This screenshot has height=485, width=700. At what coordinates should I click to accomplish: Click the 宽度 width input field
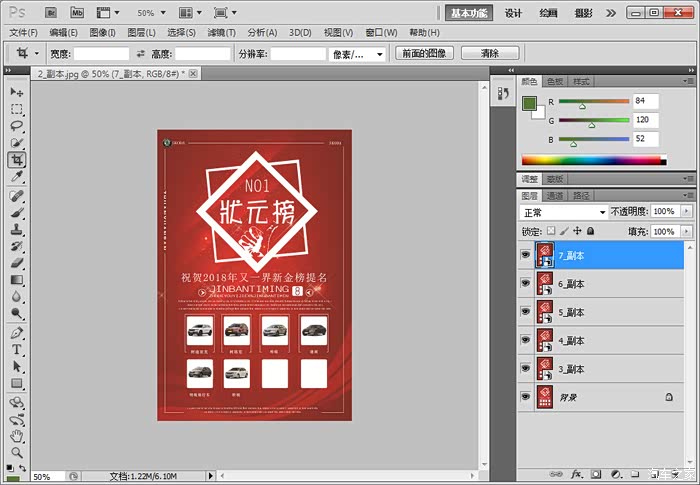102,53
